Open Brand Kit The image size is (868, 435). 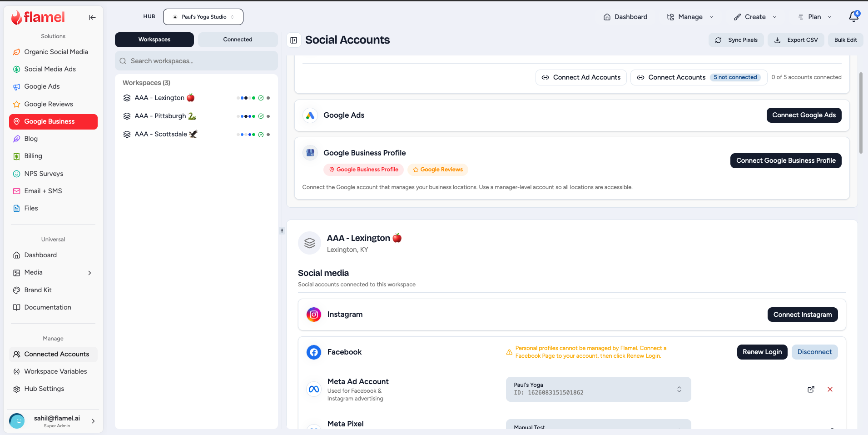[53, 290]
